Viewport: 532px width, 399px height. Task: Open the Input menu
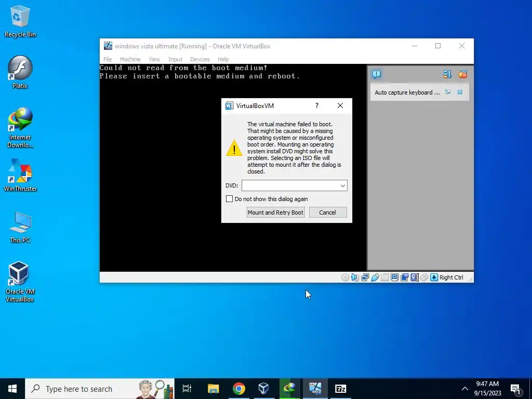(176, 59)
